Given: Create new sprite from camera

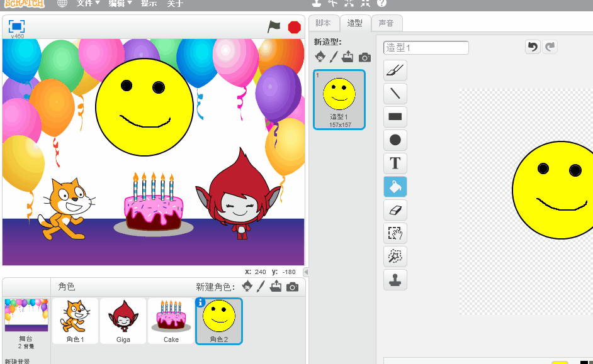Looking at the screenshot, I should click(x=292, y=287).
